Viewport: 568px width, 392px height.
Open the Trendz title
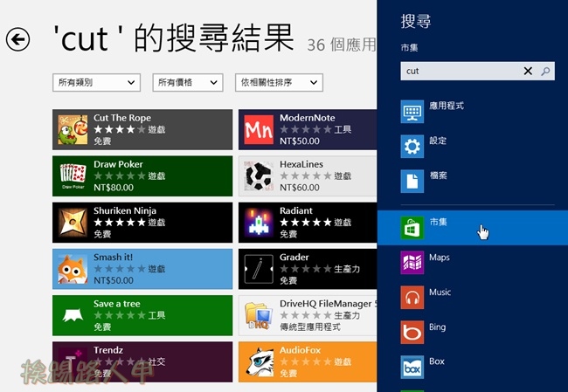point(108,350)
